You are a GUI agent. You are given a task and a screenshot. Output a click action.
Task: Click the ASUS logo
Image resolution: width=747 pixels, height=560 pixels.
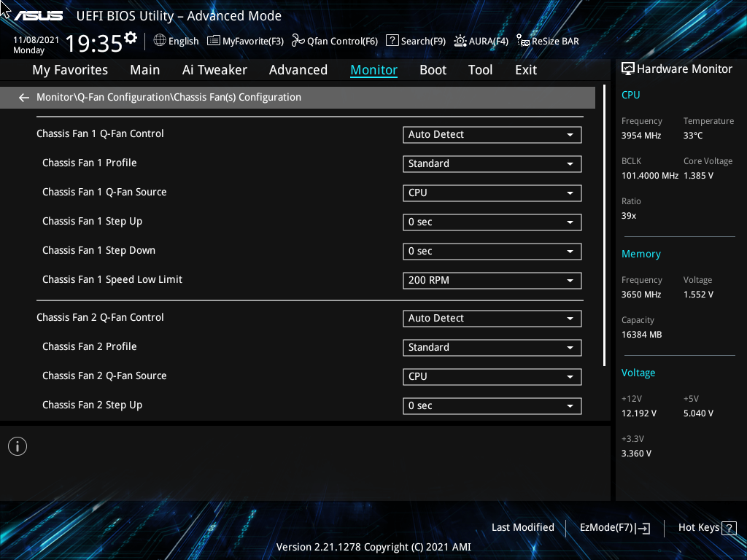point(38,16)
